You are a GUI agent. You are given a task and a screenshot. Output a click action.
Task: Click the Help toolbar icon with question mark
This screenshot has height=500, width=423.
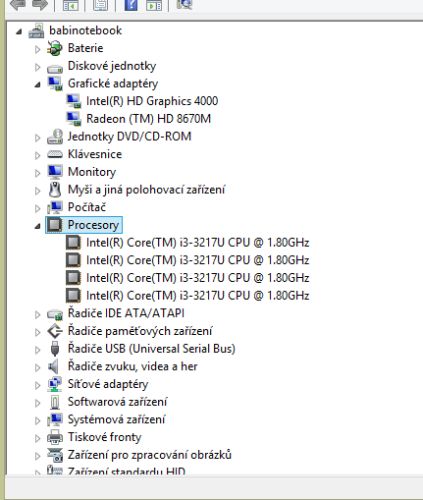[131, 5]
